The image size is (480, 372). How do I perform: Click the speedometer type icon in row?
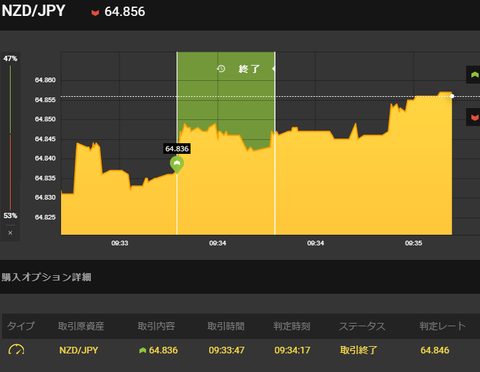point(16,350)
